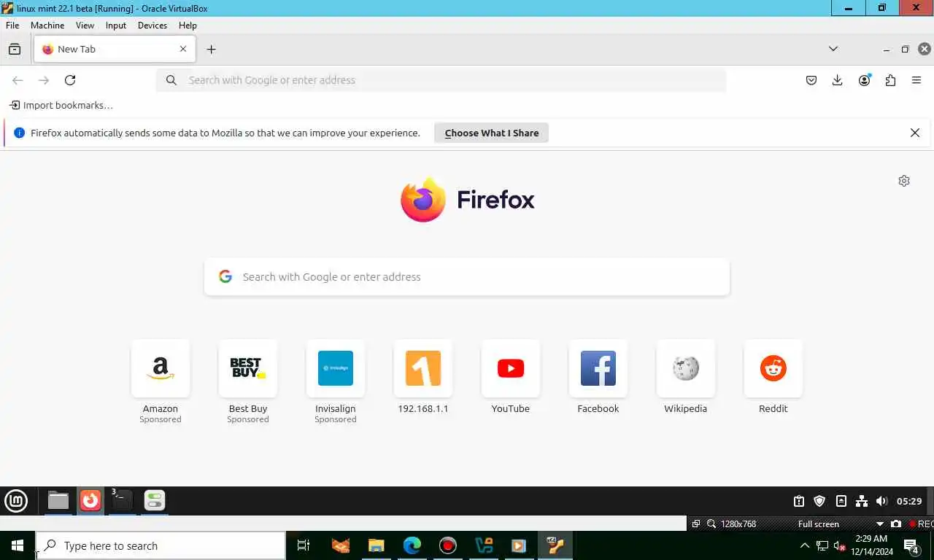The width and height of the screenshot is (934, 560).
Task: Dismiss the data sharing notification bar
Action: point(915,133)
